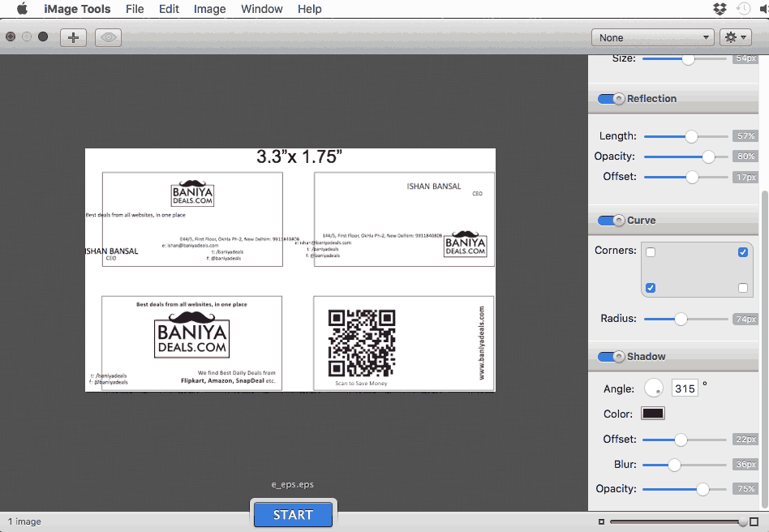Open the Window menu
This screenshot has width=769, height=532.
click(x=261, y=9)
